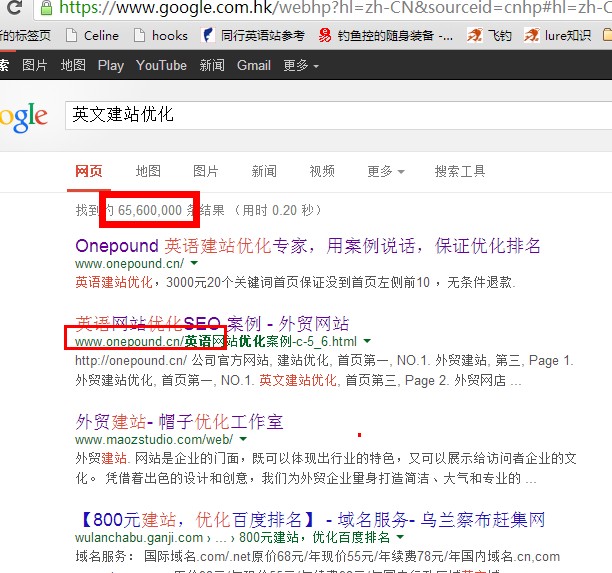Open YouTube in the black Google bar

[161, 65]
